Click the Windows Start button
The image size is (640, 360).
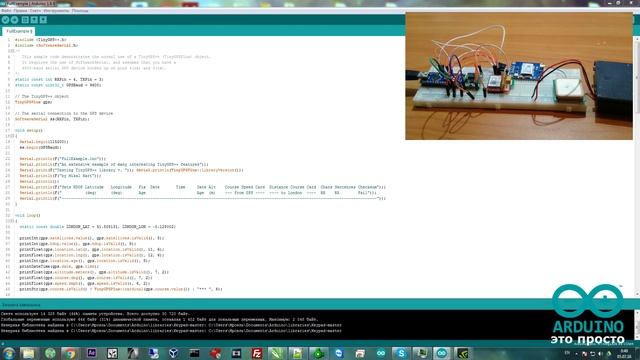click(9, 353)
